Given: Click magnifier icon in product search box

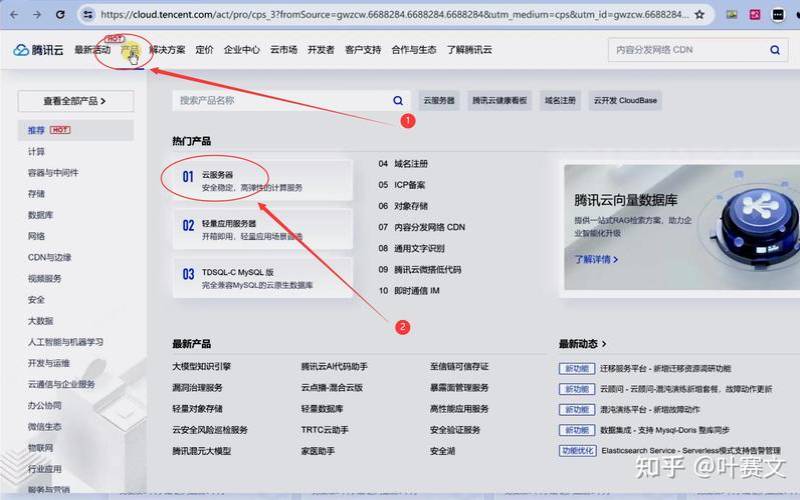Looking at the screenshot, I should coord(398,101).
